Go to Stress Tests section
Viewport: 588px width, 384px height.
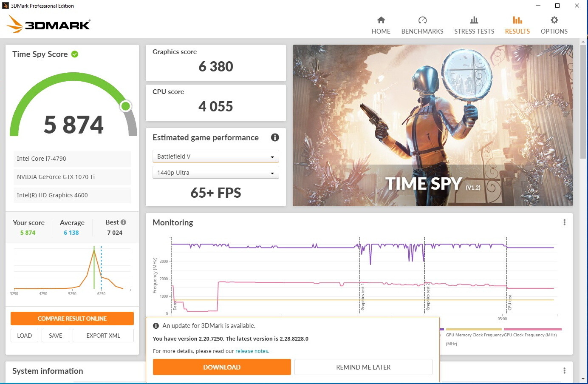474,26
